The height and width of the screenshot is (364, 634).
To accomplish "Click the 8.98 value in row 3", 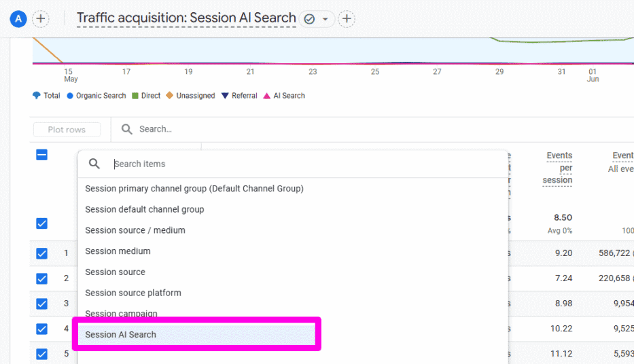I will [x=563, y=304].
